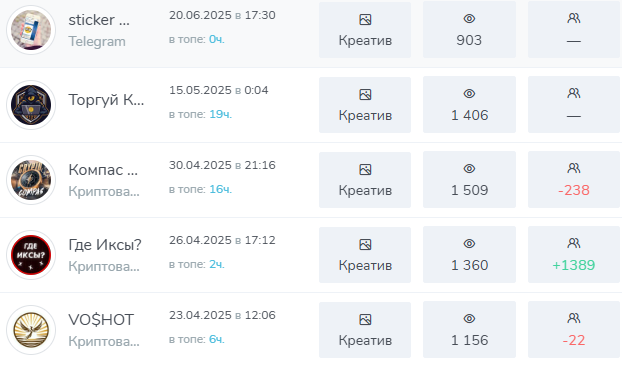Click eye views icon showing 1 156

pyautogui.click(x=469, y=319)
